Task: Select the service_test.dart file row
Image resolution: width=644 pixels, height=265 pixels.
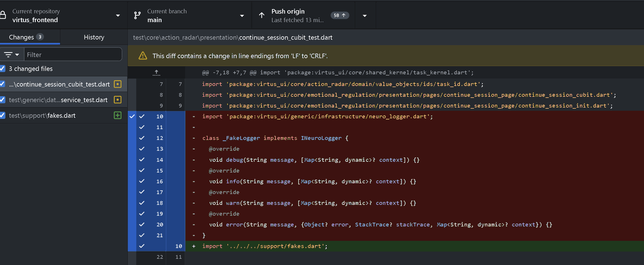Action: point(63,100)
